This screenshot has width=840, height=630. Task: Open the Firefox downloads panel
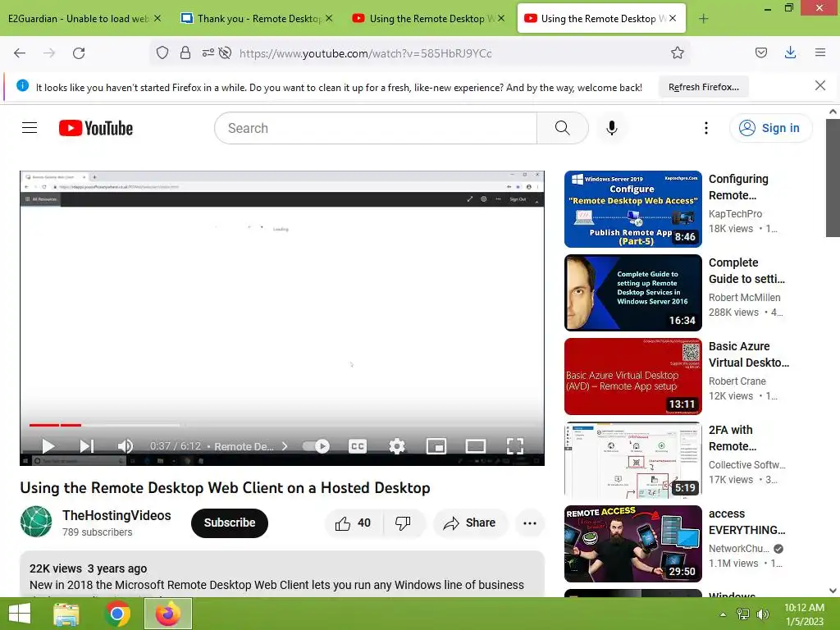click(790, 52)
